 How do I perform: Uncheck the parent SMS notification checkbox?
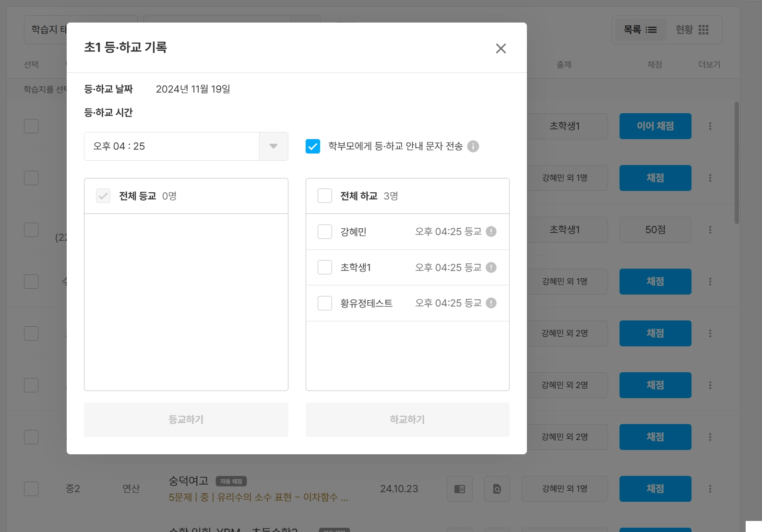(313, 146)
